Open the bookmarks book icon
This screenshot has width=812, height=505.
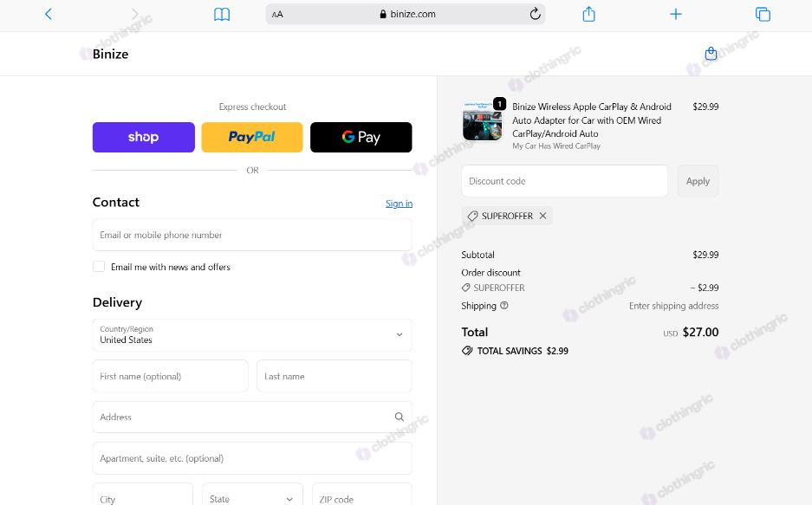click(222, 15)
